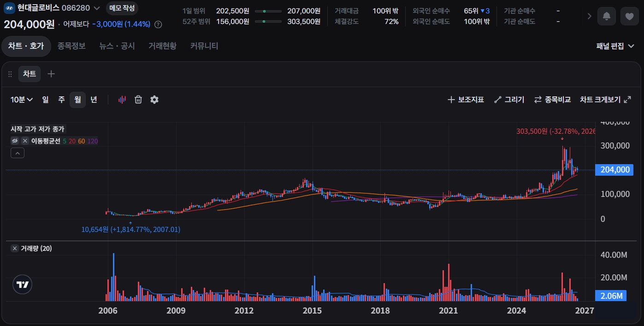644x326 pixels.
Task: Open chart settings gear
Action: tap(154, 100)
